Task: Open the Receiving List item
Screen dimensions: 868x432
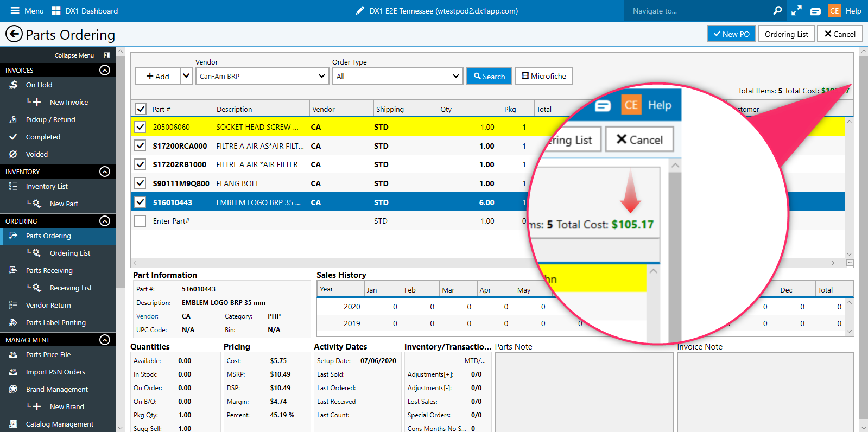Action: coord(71,288)
